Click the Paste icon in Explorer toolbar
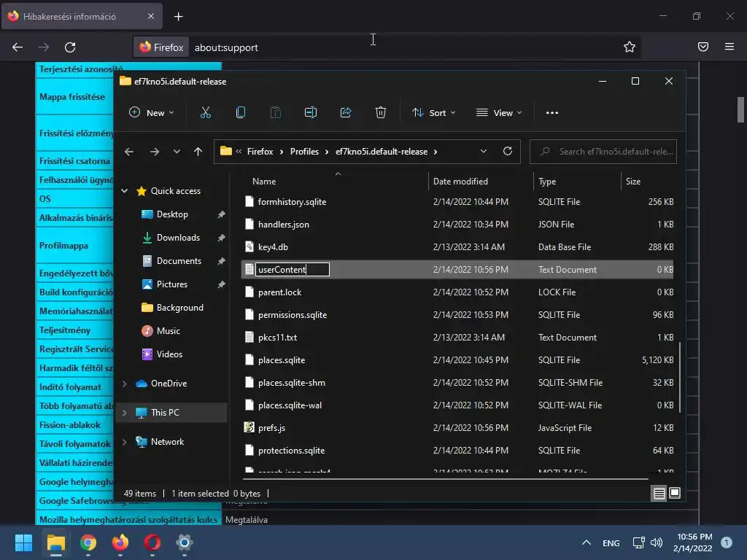Image resolution: width=747 pixels, height=560 pixels. [x=275, y=113]
